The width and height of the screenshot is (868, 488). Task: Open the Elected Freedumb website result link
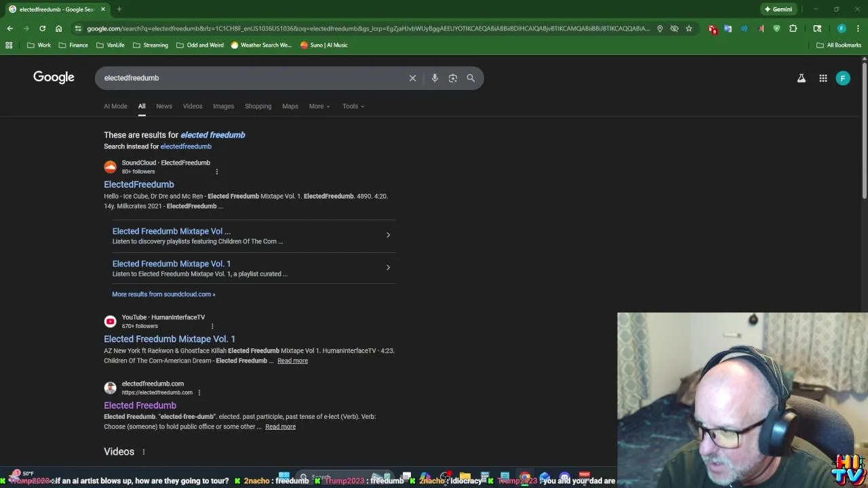[x=140, y=405]
